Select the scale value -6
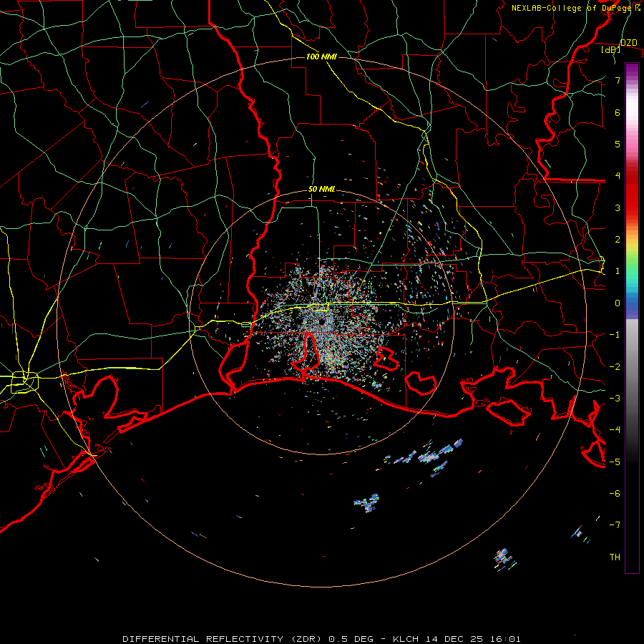 click(x=615, y=494)
